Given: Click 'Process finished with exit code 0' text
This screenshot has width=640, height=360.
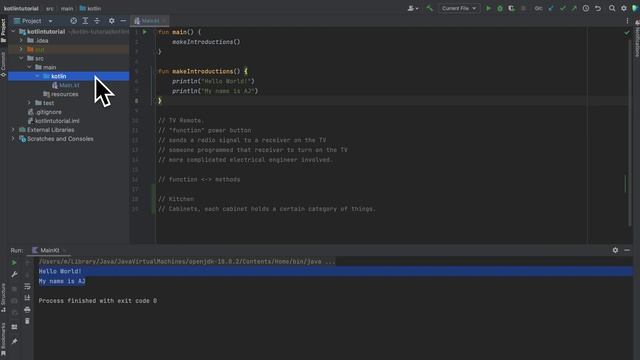Looking at the screenshot, I should pos(98,301).
